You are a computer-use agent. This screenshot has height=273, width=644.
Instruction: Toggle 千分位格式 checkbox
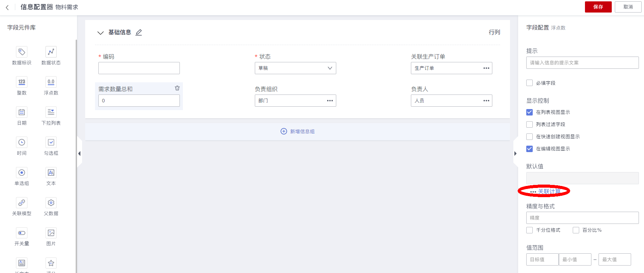pos(529,230)
